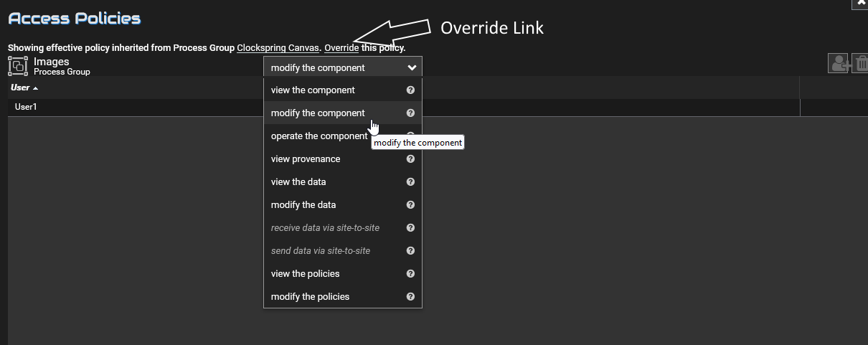Select the User1 row in the table
The height and width of the screenshot is (345, 868).
click(26, 107)
